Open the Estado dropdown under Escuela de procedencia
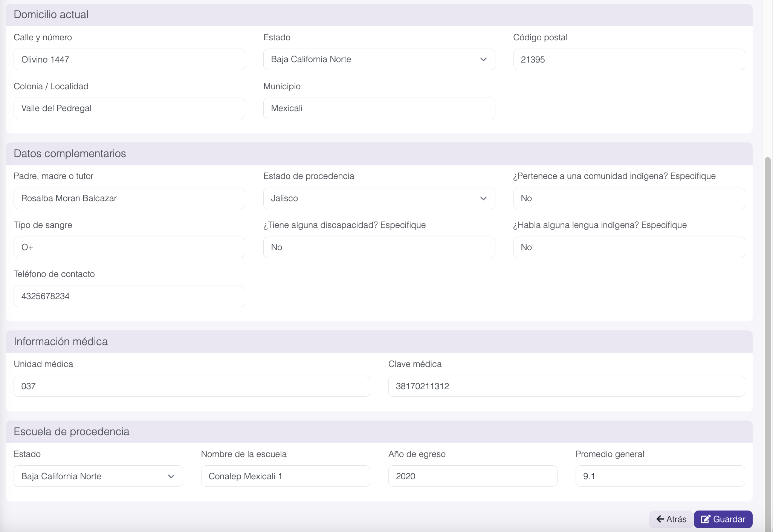773x532 pixels. tap(98, 476)
